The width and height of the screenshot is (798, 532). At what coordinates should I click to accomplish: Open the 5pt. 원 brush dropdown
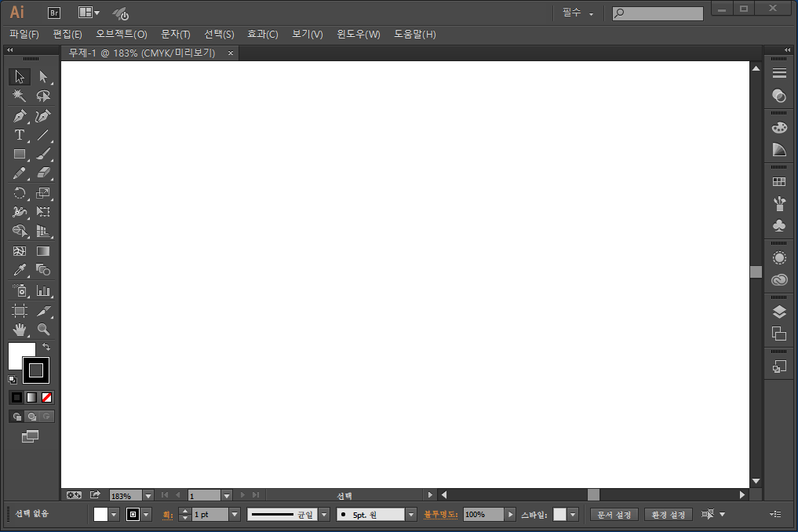pyautogui.click(x=411, y=515)
